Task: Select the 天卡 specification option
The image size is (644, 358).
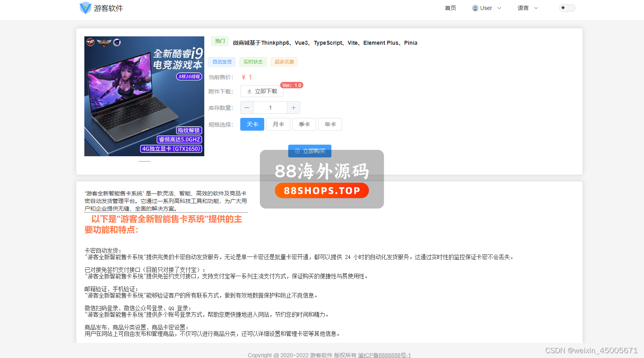Action: point(252,124)
